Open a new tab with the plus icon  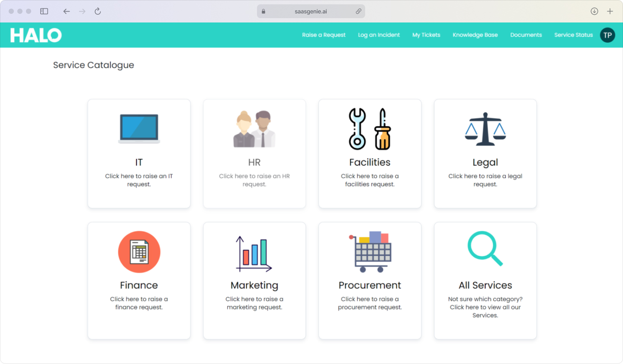coord(611,11)
